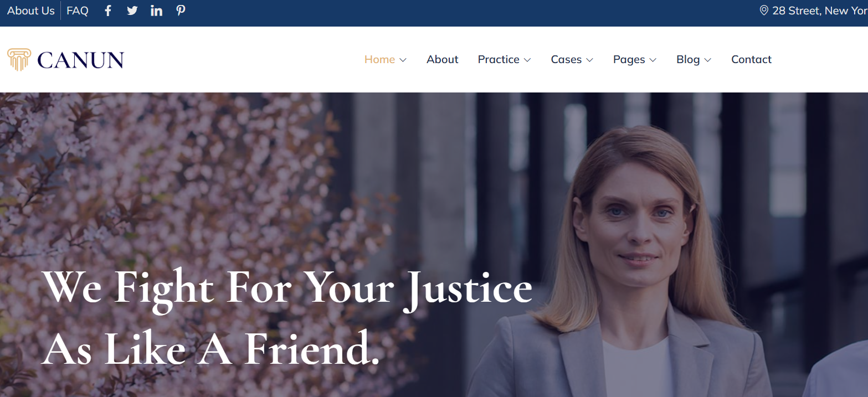Follow the About Us top bar link
Image resolution: width=868 pixels, height=397 pixels.
(31, 11)
